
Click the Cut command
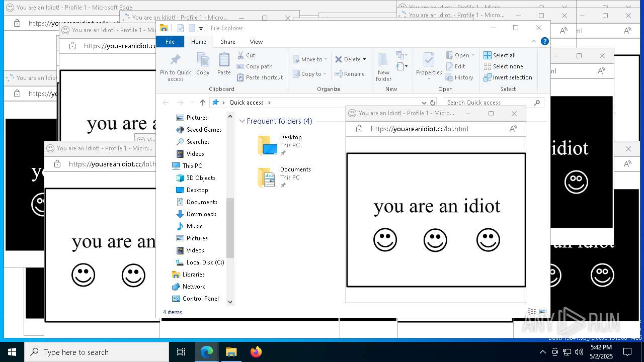tap(246, 55)
